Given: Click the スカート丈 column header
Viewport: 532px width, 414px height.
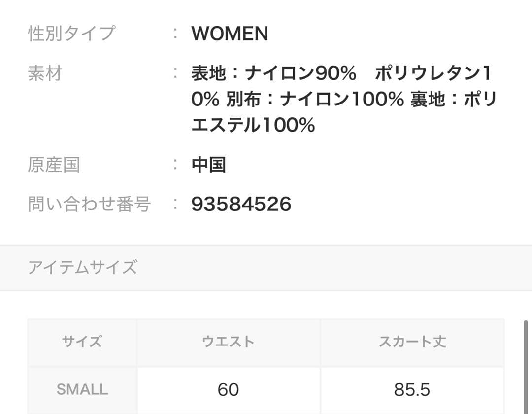Looking at the screenshot, I should [x=412, y=342].
